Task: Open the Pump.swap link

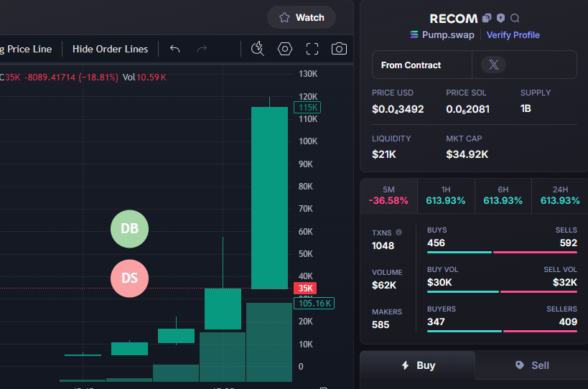Action: point(442,35)
